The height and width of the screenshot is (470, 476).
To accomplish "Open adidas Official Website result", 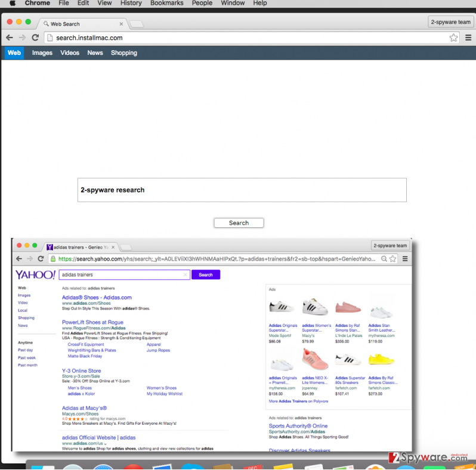I will click(98, 438).
